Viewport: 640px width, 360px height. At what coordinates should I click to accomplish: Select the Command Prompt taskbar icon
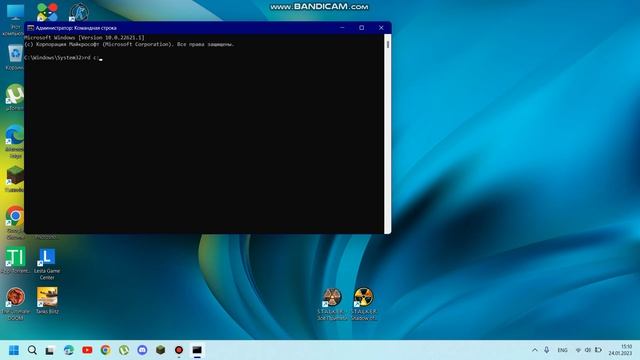coord(197,350)
